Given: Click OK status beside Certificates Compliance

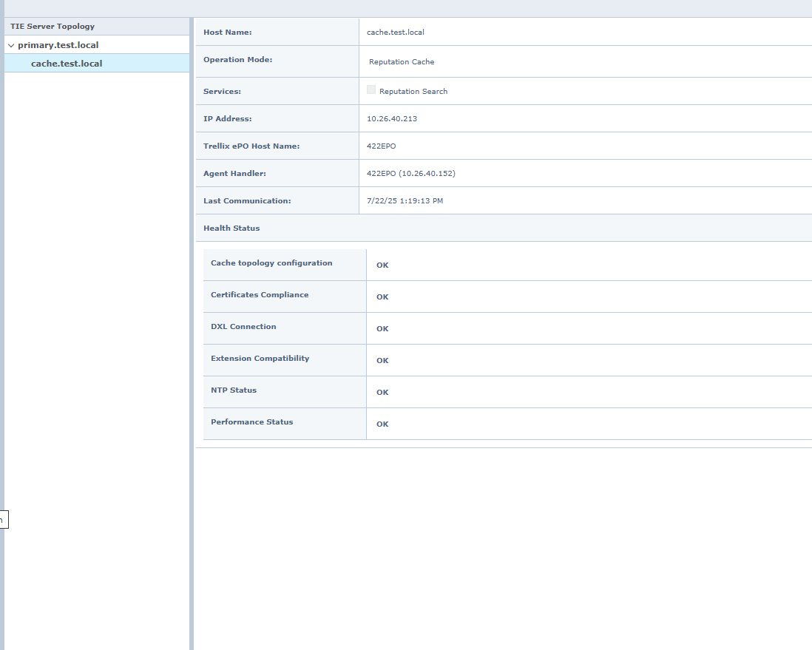Looking at the screenshot, I should tap(382, 297).
